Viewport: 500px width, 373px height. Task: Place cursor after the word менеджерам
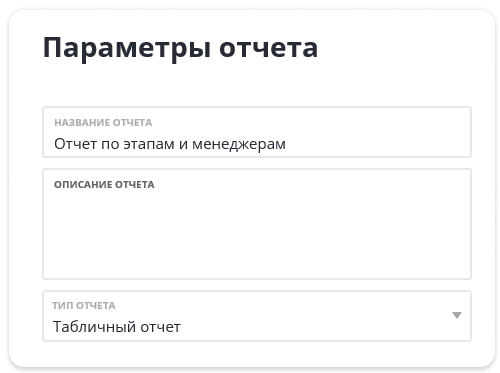tap(287, 144)
